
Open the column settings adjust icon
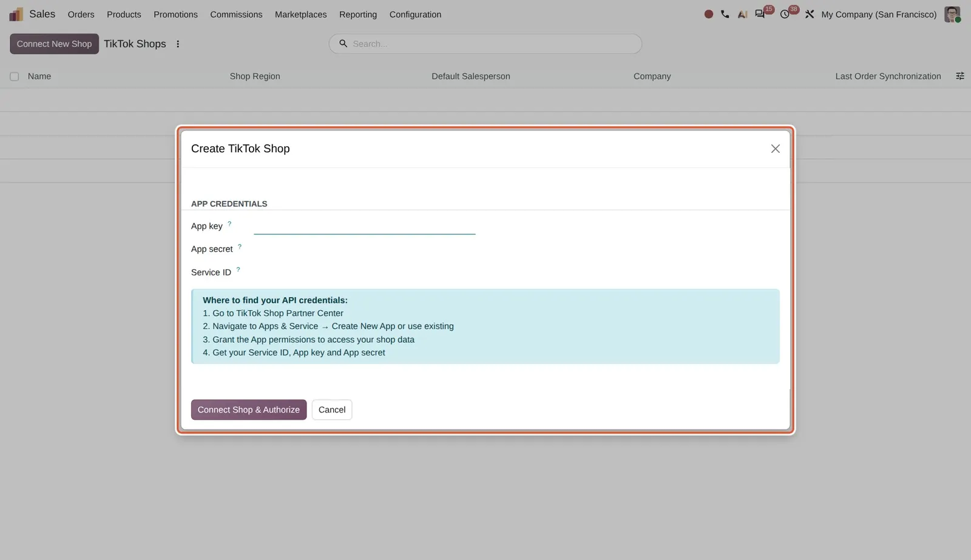pyautogui.click(x=960, y=76)
